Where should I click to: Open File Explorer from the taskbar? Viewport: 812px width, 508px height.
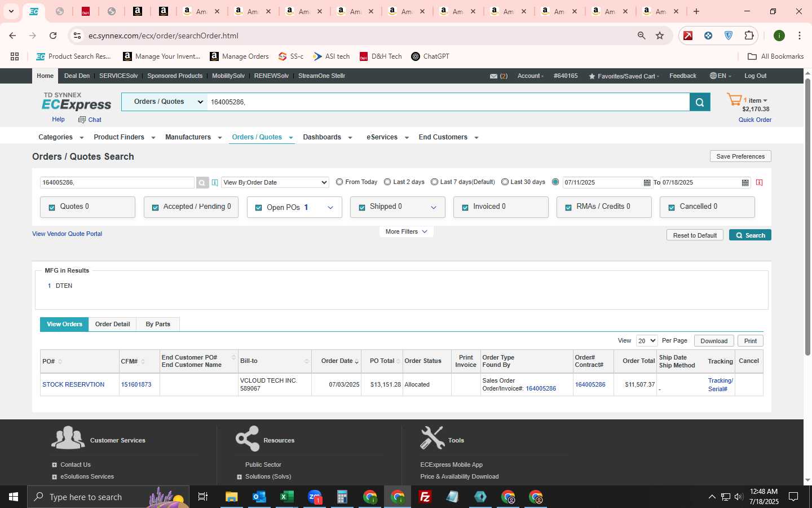232,497
